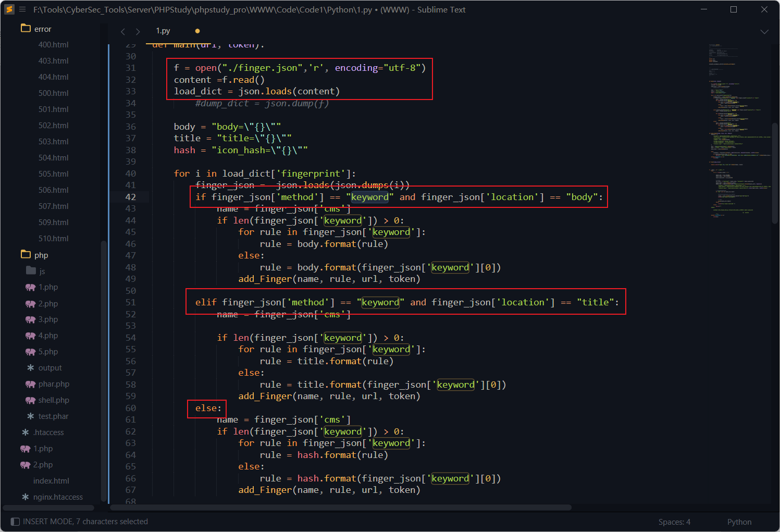Click line number 42 in the gutter
The height and width of the screenshot is (532, 780).
(x=130, y=197)
